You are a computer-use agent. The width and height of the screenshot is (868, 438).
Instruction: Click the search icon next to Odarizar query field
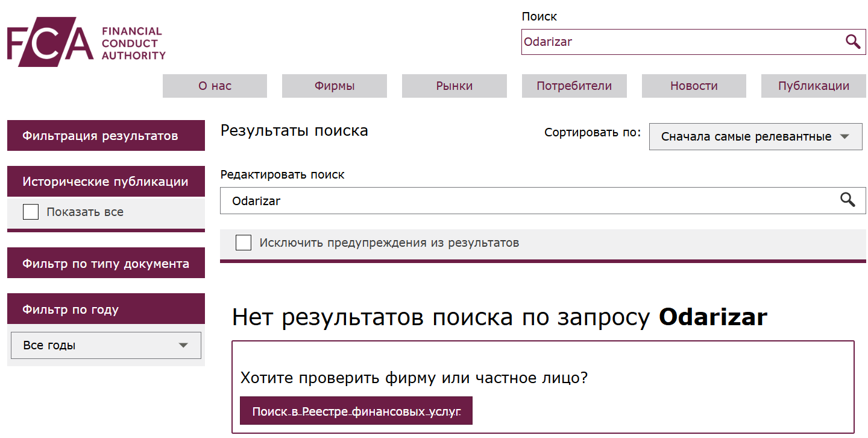tap(849, 200)
